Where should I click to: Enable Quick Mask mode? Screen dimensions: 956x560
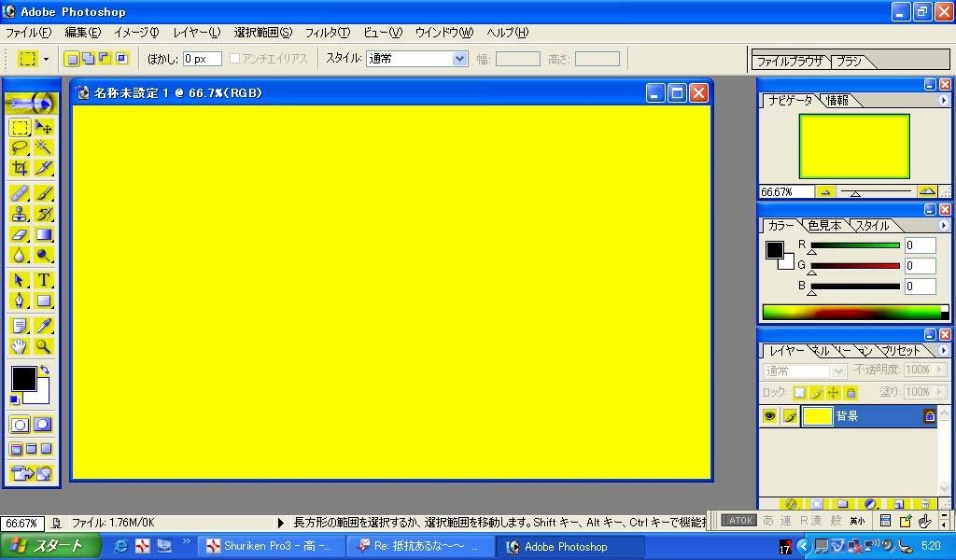(43, 425)
